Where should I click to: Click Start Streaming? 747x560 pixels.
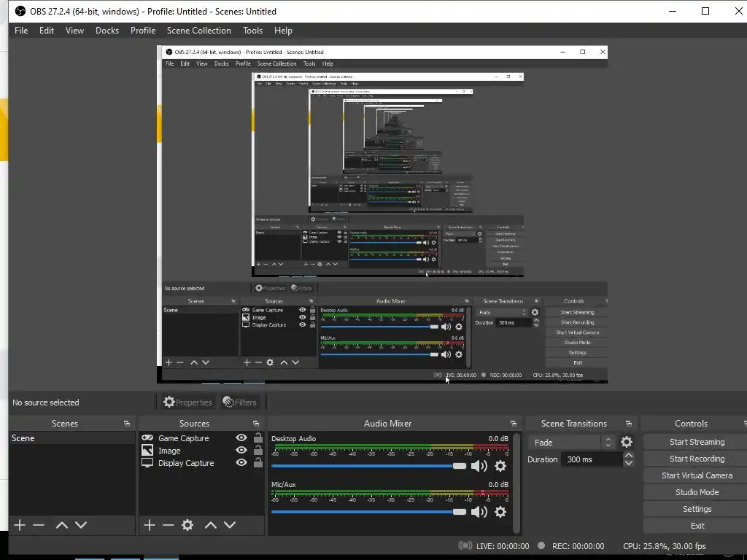tap(697, 442)
